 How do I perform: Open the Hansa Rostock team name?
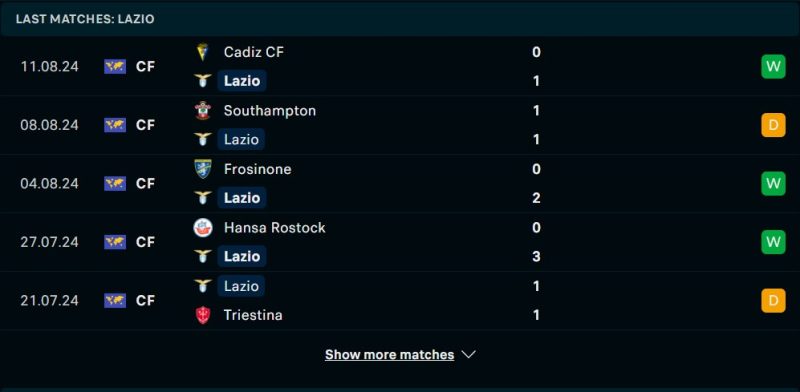[x=274, y=227]
